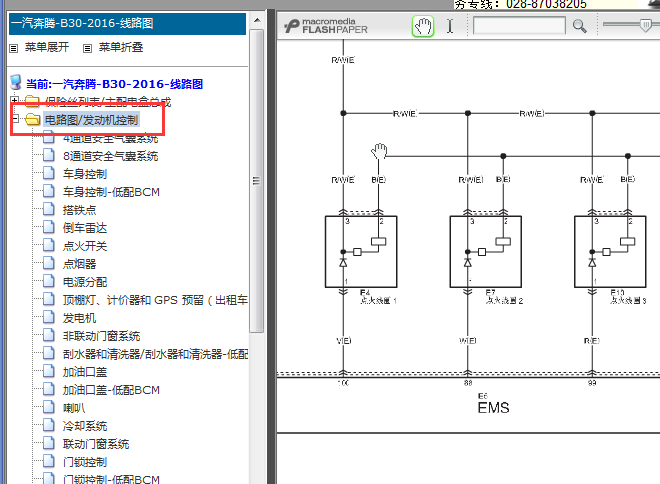
Task: Click the 电路图/发动机控制 folder icon
Action: tap(32, 120)
